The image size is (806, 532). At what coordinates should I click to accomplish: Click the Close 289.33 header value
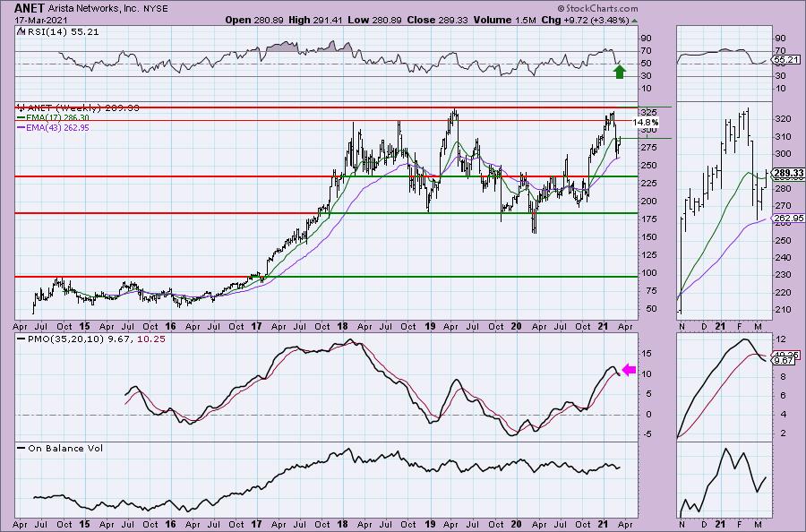[x=437, y=20]
